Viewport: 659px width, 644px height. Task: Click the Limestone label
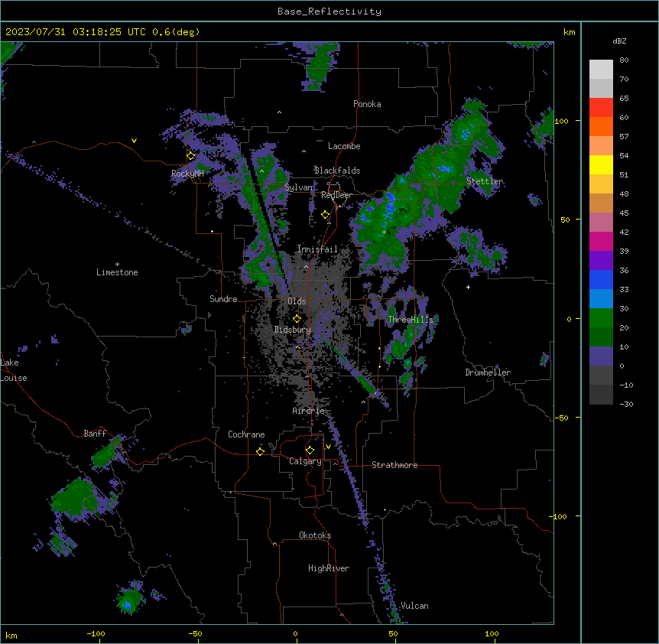(117, 272)
